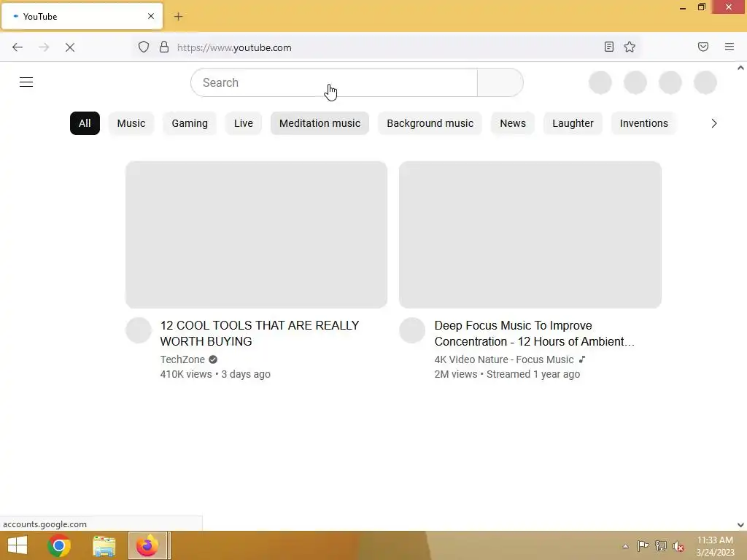Click the TechZone channel avatar
The image size is (747, 560).
click(139, 330)
